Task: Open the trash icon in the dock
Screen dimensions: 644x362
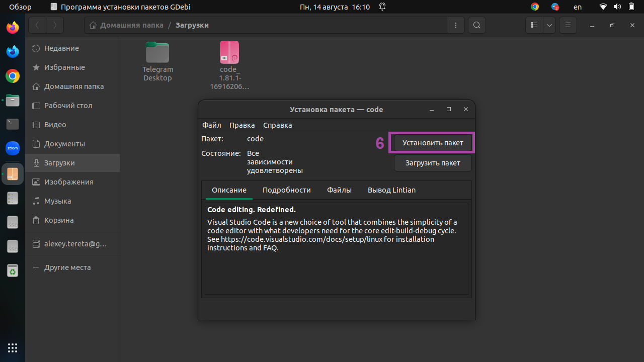Action: (13, 271)
